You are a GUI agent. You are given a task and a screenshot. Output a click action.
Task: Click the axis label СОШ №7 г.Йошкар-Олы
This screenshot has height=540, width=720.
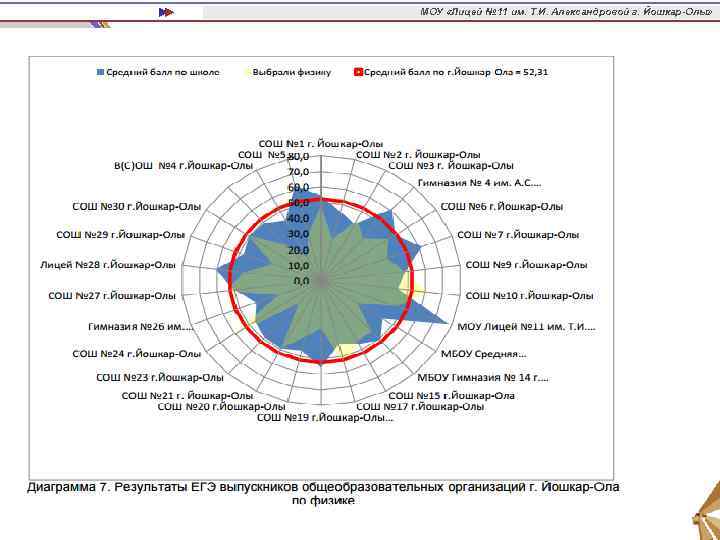518,235
